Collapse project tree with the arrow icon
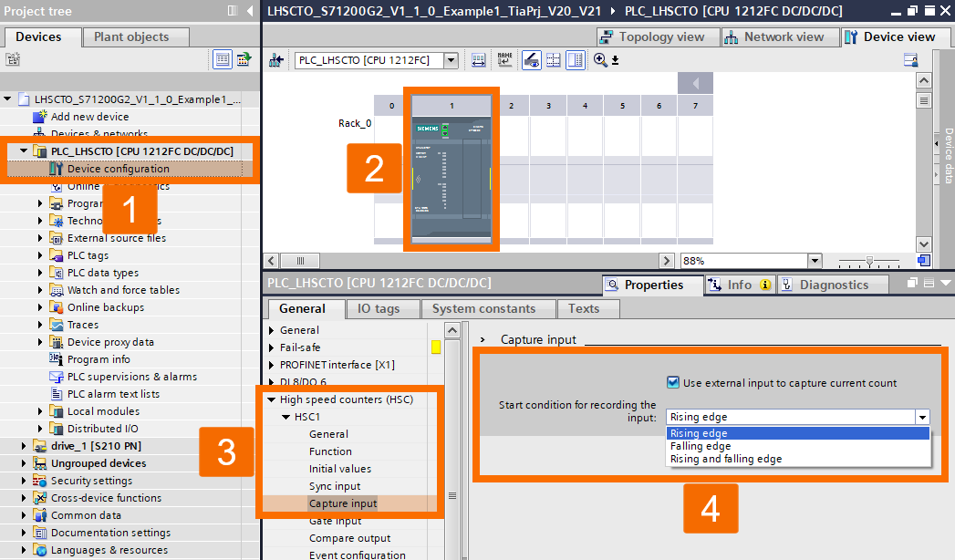Image resolution: width=955 pixels, height=560 pixels. pos(250,10)
